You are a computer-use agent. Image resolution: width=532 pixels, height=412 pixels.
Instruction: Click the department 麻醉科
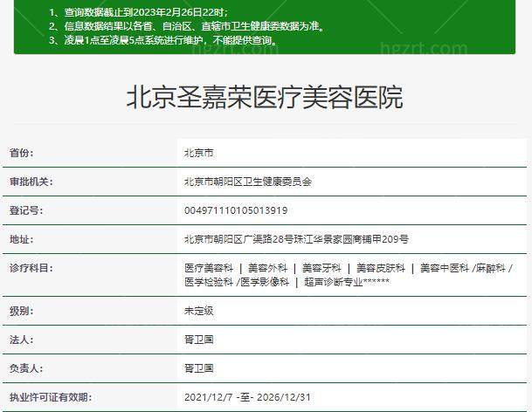coord(491,268)
